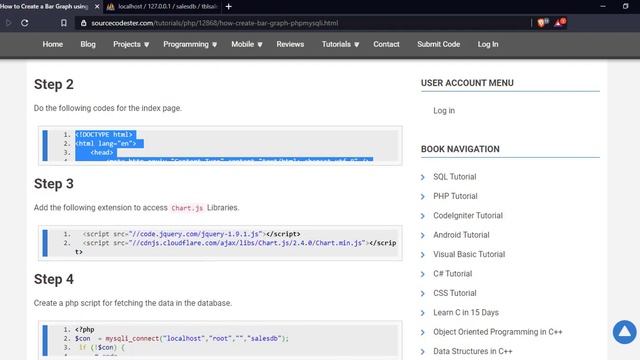Click the chevron beside CSS Tutorial
The height and width of the screenshot is (360, 640).
pyautogui.click(x=423, y=293)
